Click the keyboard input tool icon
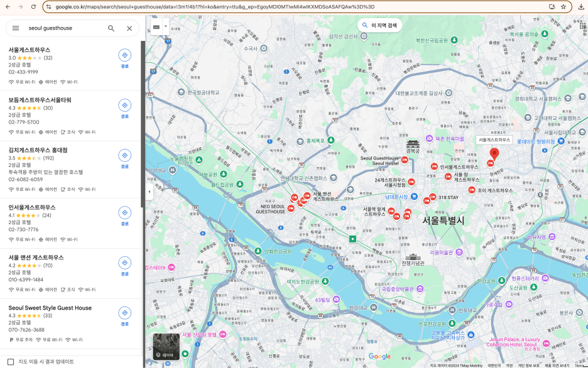588x368 pixels. (156, 26)
